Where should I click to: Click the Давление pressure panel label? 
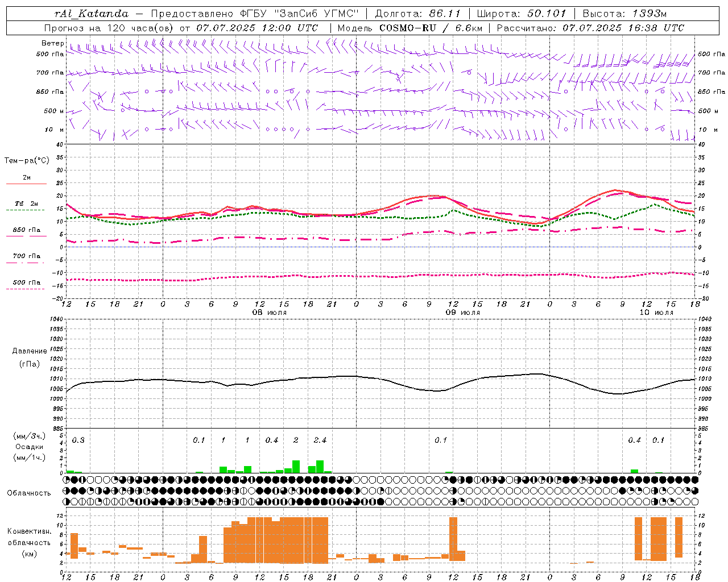pos(29,351)
